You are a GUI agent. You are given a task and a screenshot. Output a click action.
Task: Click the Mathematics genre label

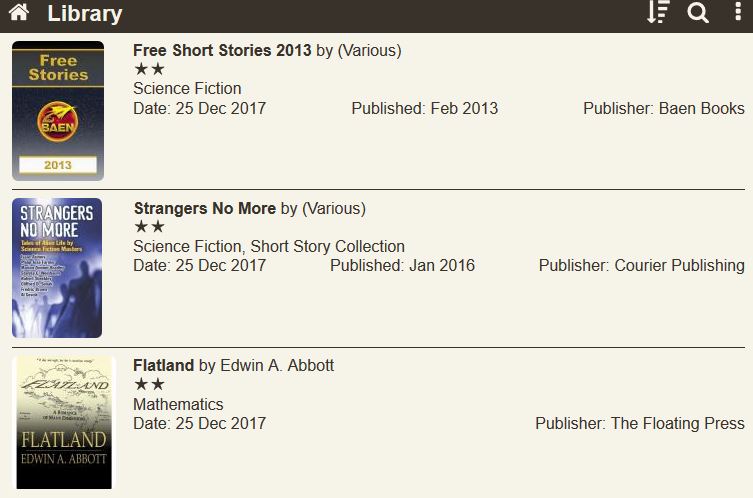[178, 404]
